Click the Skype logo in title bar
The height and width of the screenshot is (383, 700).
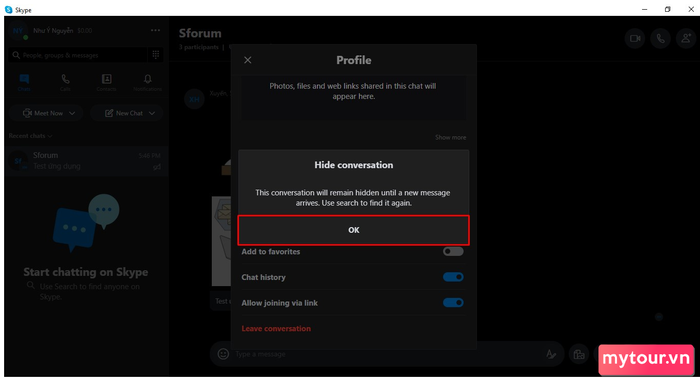pos(8,9)
